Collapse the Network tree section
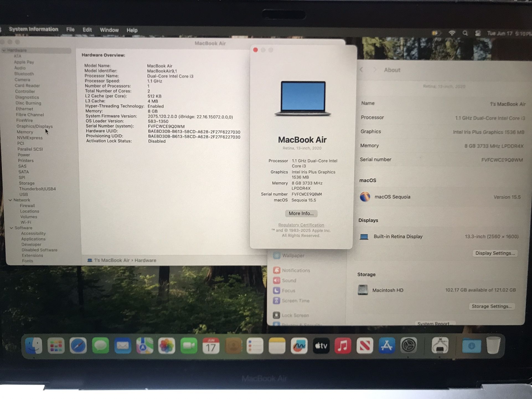The height and width of the screenshot is (399, 532). [10, 200]
